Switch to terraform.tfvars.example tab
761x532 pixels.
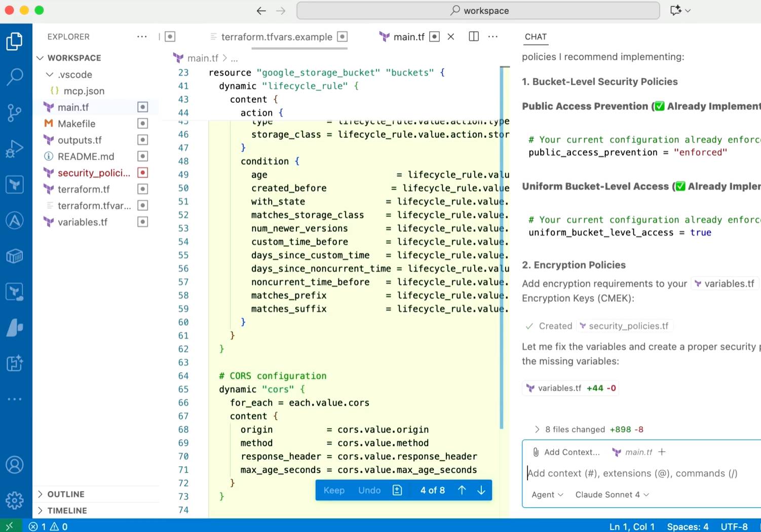[277, 36]
